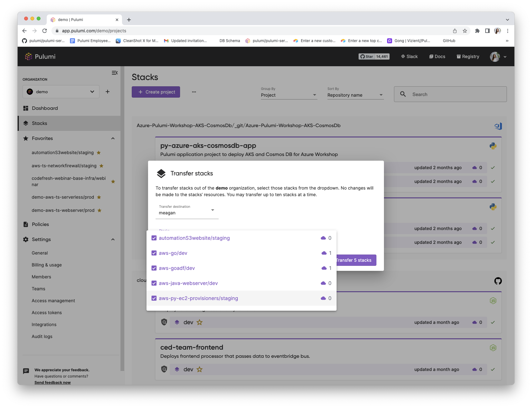532x408 pixels.
Task: Collapse the sidebar with the menu icon
Action: click(x=115, y=73)
